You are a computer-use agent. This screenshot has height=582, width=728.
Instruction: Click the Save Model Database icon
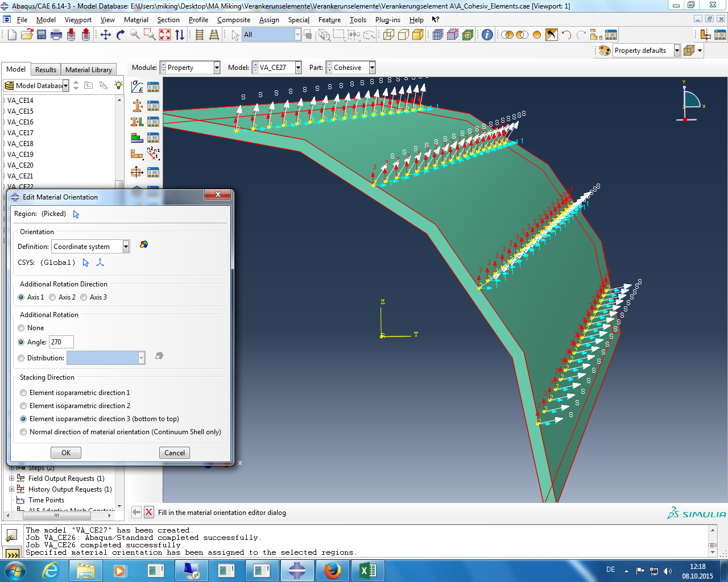click(42, 35)
